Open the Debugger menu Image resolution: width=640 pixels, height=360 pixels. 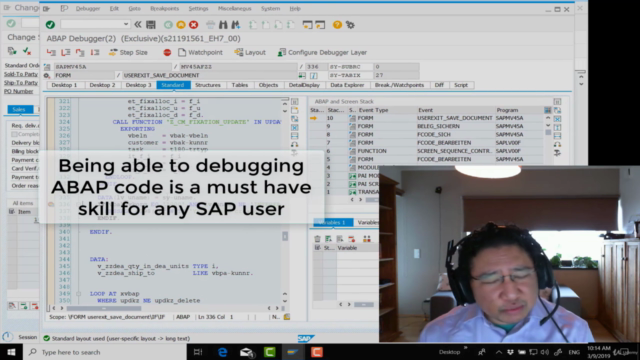tap(88, 9)
